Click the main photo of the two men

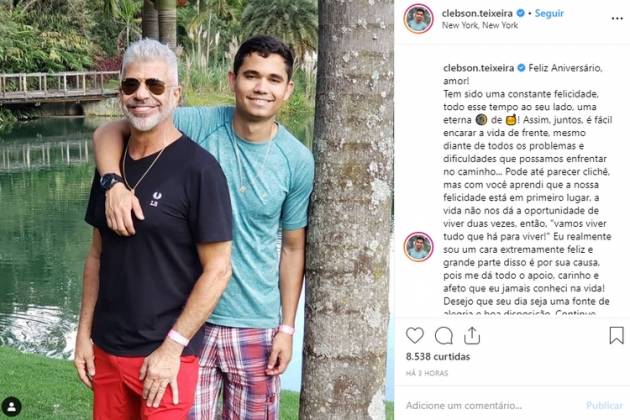point(197,210)
